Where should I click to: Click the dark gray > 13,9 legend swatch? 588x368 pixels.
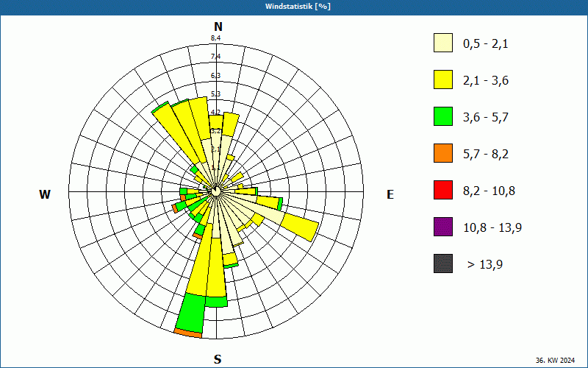[x=443, y=263]
